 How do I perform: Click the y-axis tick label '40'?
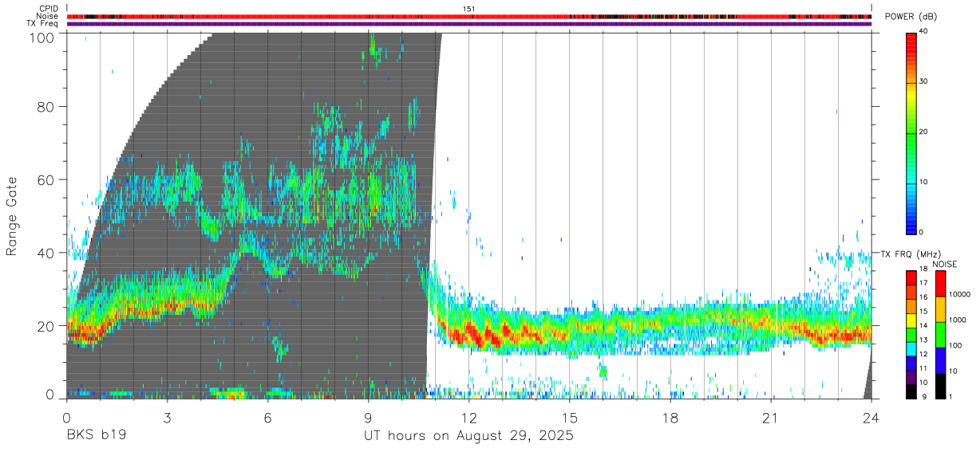(x=46, y=253)
